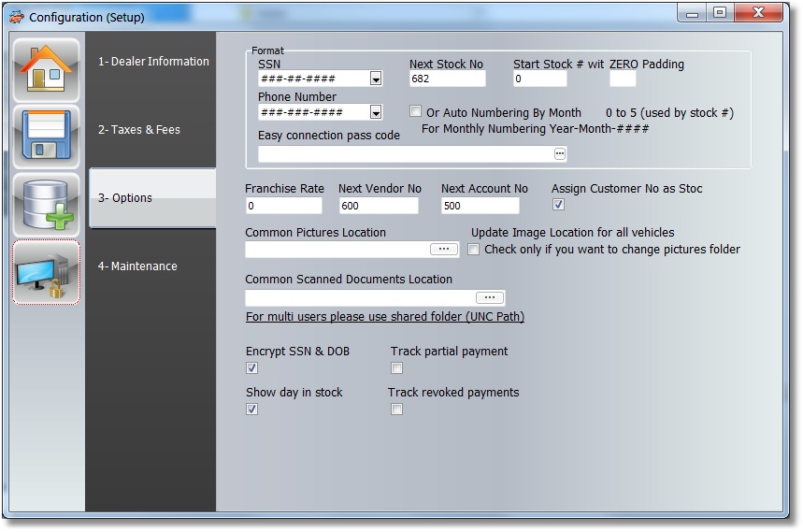The height and width of the screenshot is (532, 803).
Task: Uncheck Encrypt SSN & DOB checkbox
Action: click(251, 368)
